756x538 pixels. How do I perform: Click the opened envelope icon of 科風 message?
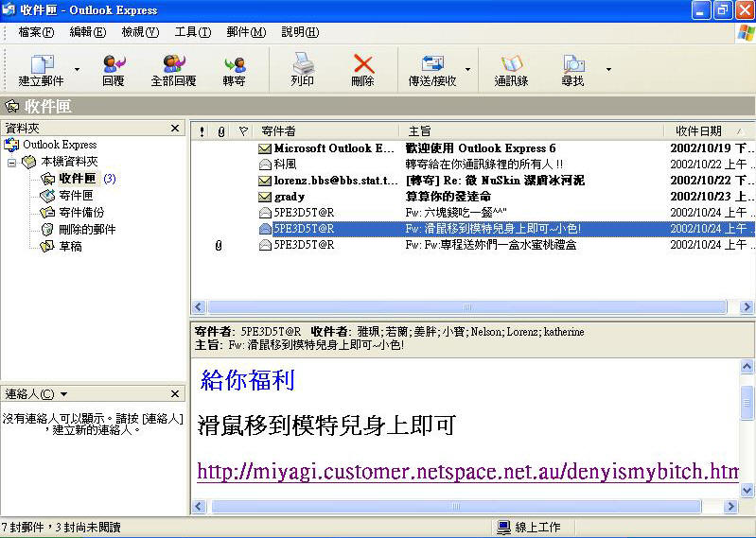[265, 165]
